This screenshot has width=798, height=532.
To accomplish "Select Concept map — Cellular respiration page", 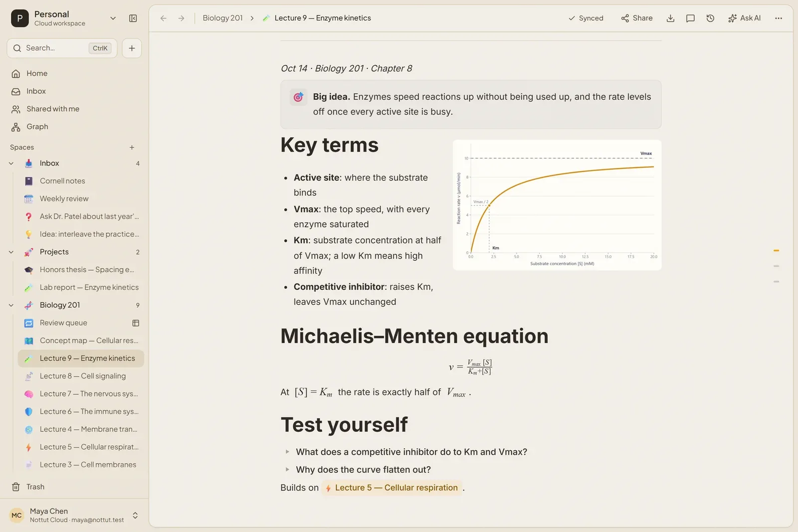I will (x=81, y=341).
